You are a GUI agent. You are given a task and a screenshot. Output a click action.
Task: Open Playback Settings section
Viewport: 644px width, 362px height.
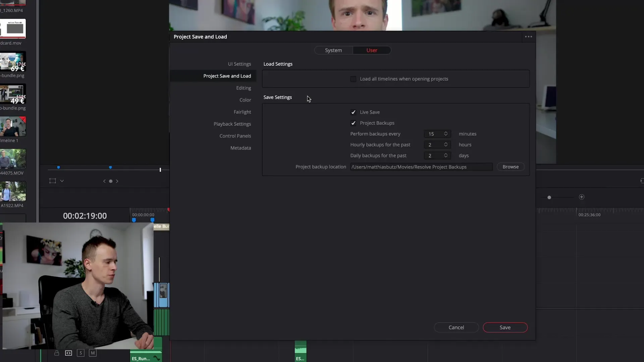[x=232, y=124]
